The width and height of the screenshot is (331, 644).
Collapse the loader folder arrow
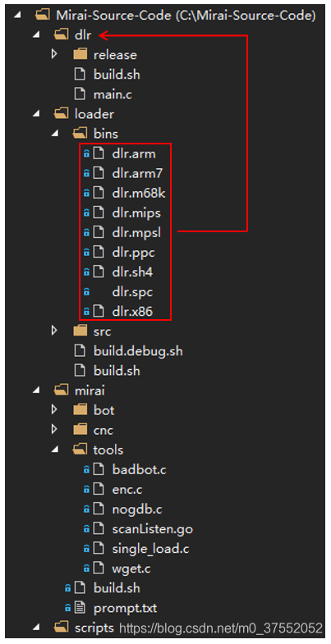(37, 114)
